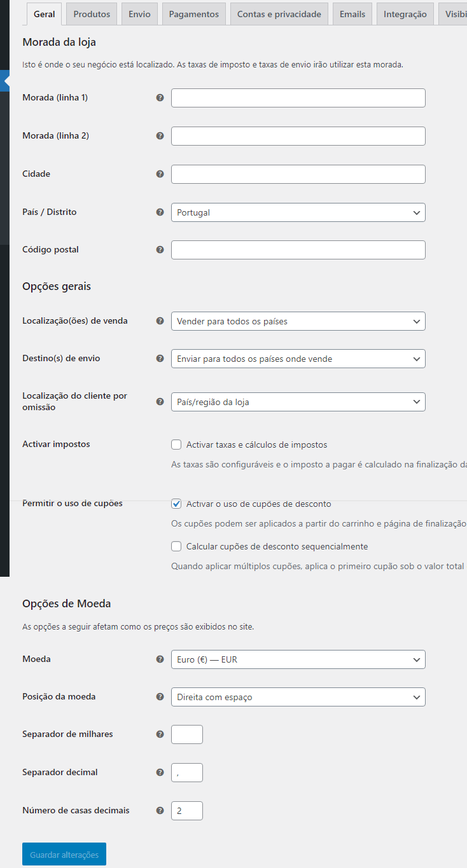467x868 pixels.
Task: Switch to the Pagamentos tab
Action: click(193, 13)
